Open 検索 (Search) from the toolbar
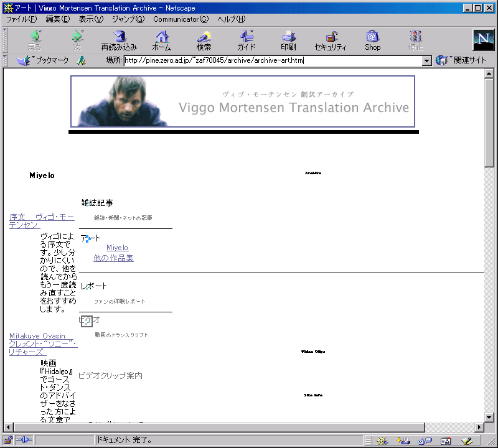The height and width of the screenshot is (448, 498). click(x=204, y=40)
